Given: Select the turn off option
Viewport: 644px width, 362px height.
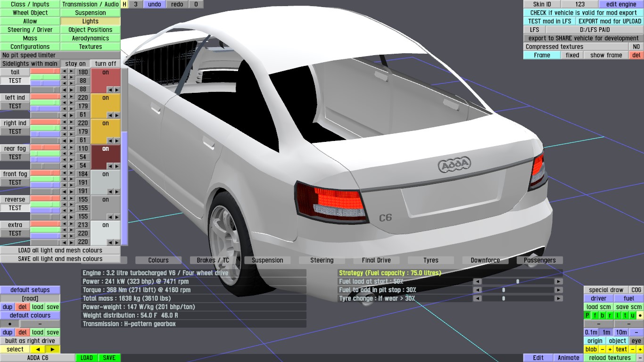Looking at the screenshot, I should [x=106, y=64].
